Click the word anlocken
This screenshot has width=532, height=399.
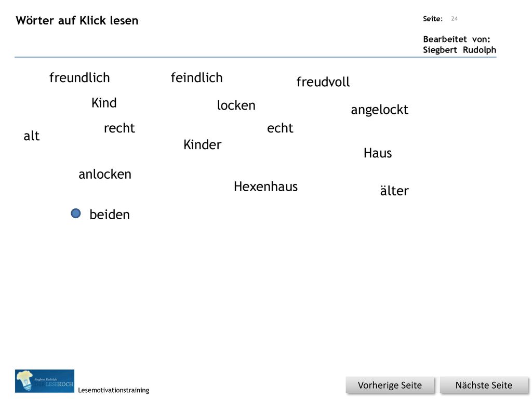point(105,175)
